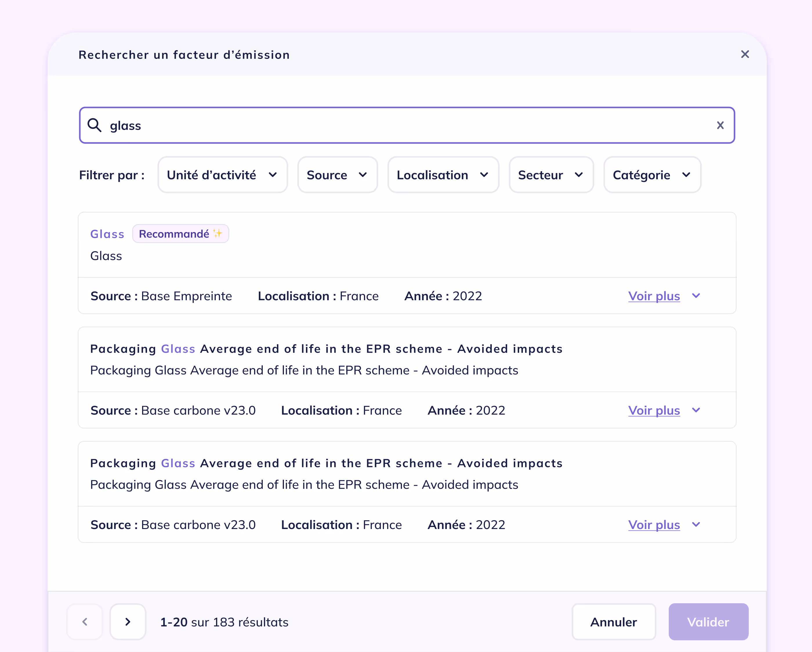The image size is (812, 652).
Task: Expand chevron on third Packaging Glass result
Action: click(x=696, y=525)
